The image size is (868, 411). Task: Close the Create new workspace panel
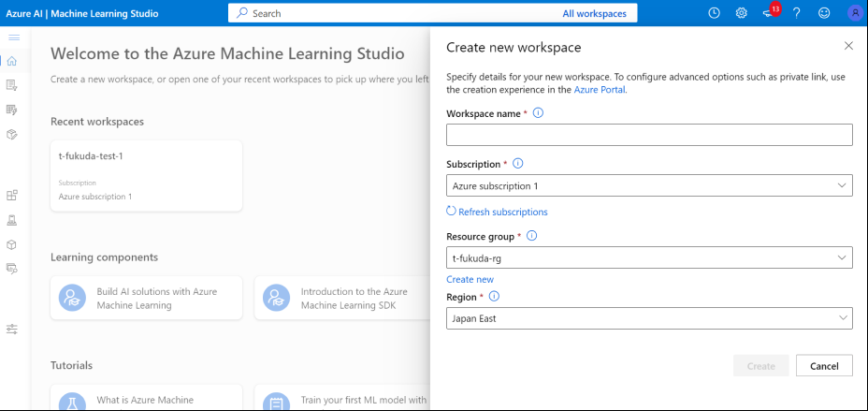[x=848, y=46]
